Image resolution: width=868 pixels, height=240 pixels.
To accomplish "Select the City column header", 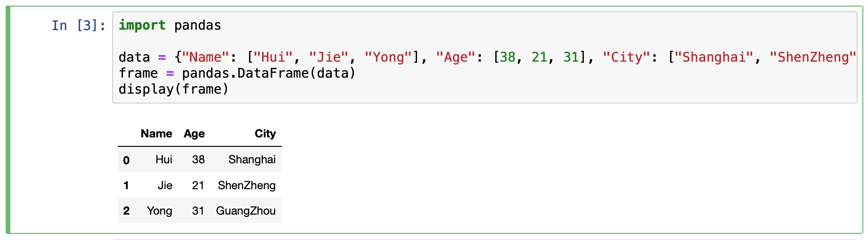I will (x=265, y=134).
